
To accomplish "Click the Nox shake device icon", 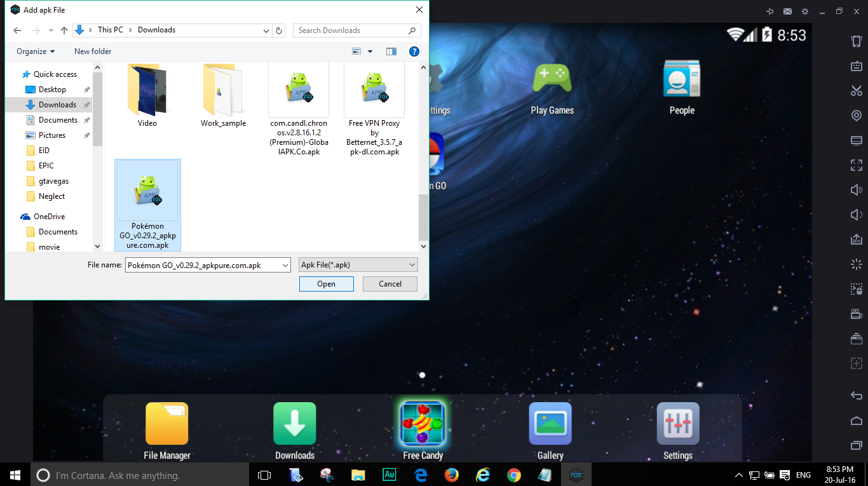I will (x=856, y=41).
